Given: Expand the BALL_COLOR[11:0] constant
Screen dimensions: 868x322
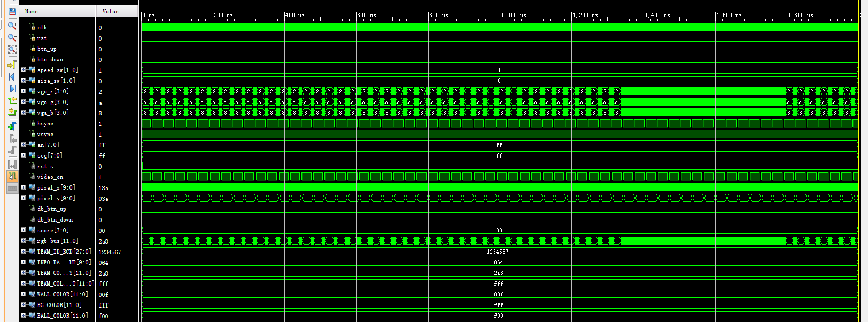Looking at the screenshot, I should tap(23, 316).
